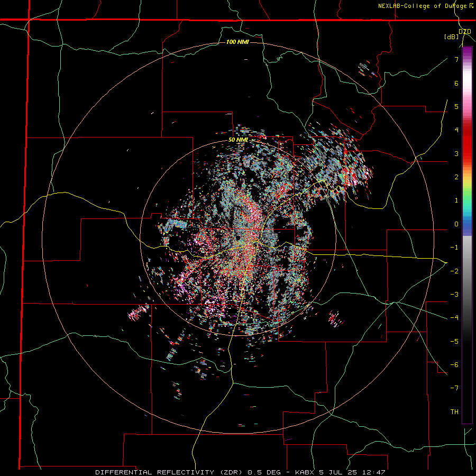
Task: Click the TH threshold label on the scale
Action: point(454,412)
